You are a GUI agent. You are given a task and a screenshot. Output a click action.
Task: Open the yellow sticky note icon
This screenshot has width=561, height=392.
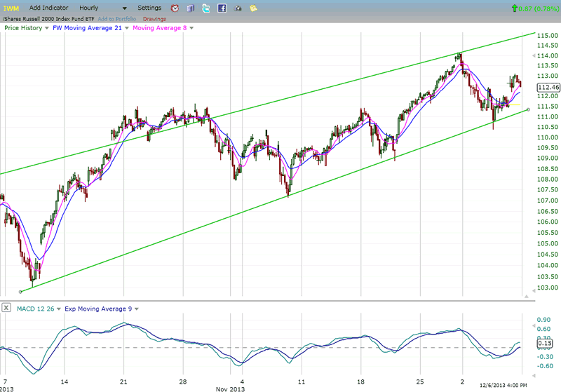pyautogui.click(x=253, y=8)
